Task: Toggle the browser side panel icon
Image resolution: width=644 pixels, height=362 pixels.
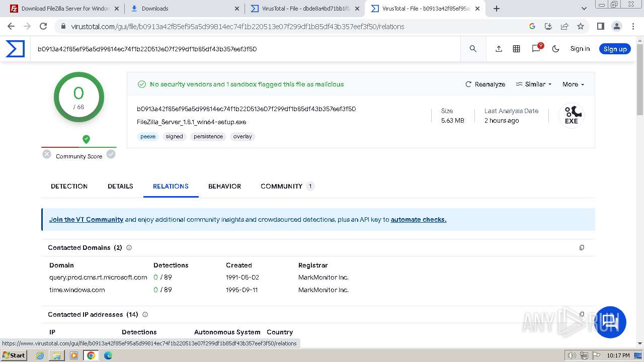Action: [x=600, y=26]
